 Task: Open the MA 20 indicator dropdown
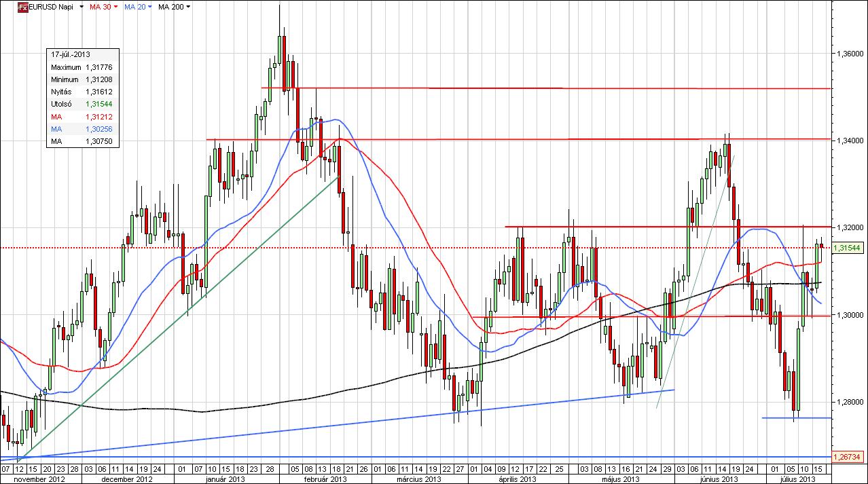point(149,7)
